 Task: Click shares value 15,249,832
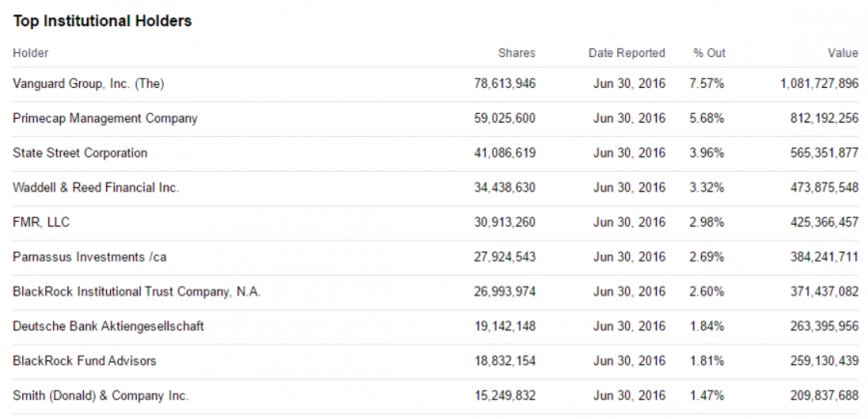(504, 396)
